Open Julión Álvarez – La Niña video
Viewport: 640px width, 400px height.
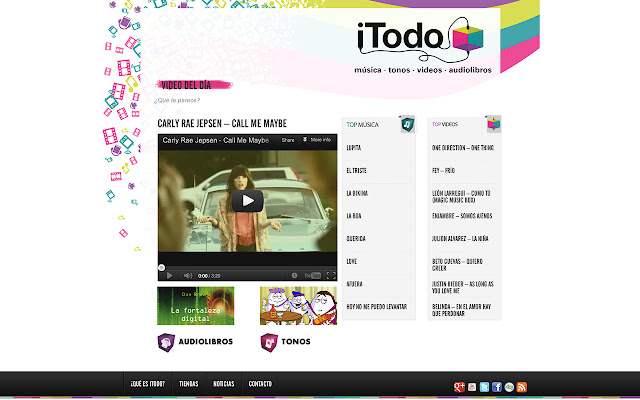click(460, 239)
